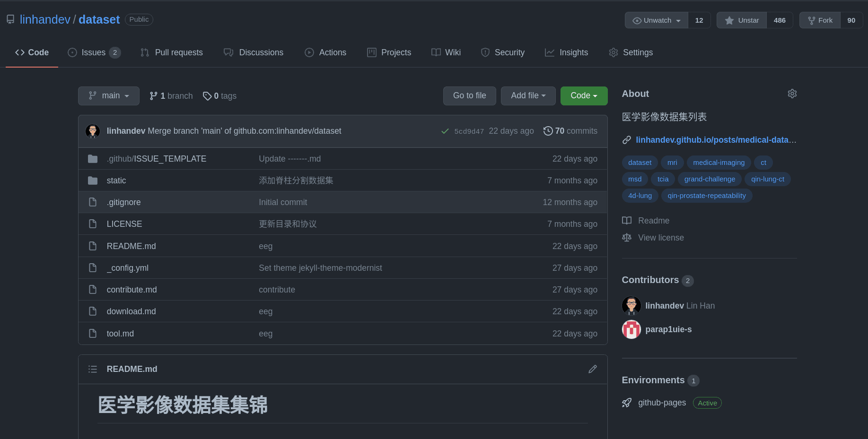868x439 pixels.
Task: Open the Add file dropdown
Action: point(528,96)
